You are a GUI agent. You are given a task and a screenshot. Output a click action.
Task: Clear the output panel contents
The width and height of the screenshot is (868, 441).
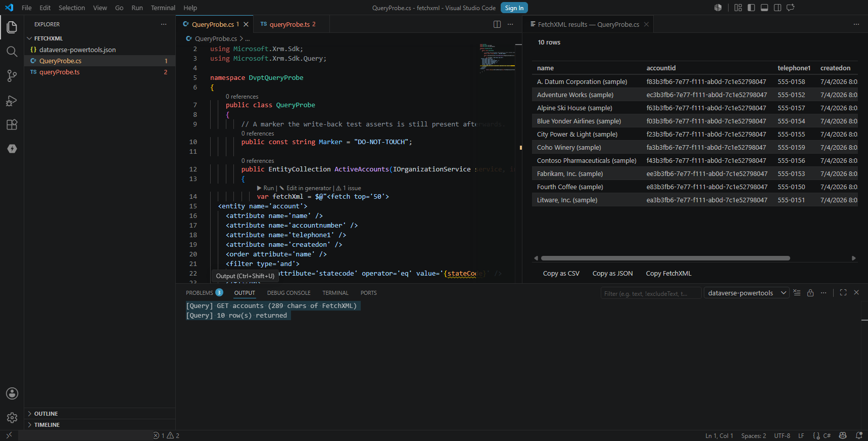tap(797, 293)
